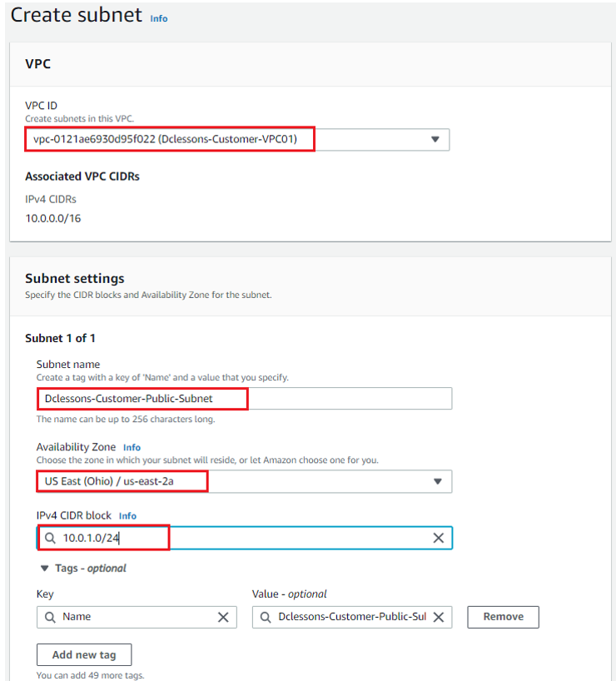The image size is (616, 681).
Task: Click the search magnifier inside the Key field
Action: (x=51, y=617)
